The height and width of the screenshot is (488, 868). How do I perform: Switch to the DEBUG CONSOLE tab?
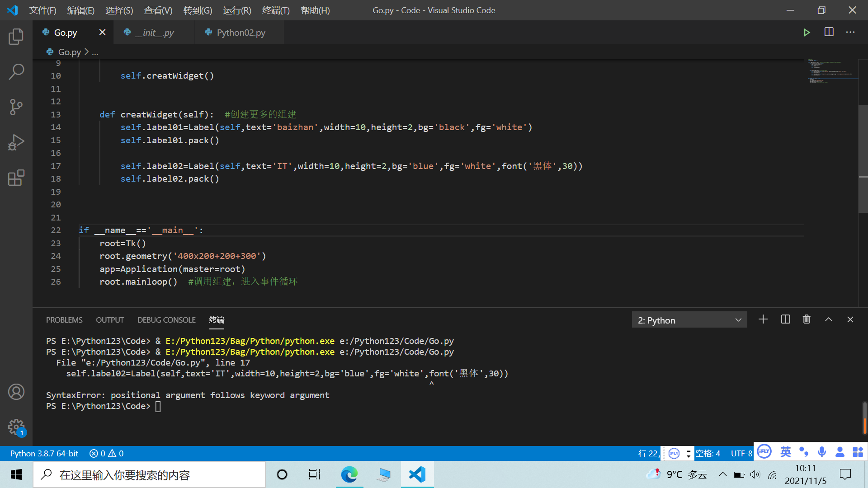point(166,320)
